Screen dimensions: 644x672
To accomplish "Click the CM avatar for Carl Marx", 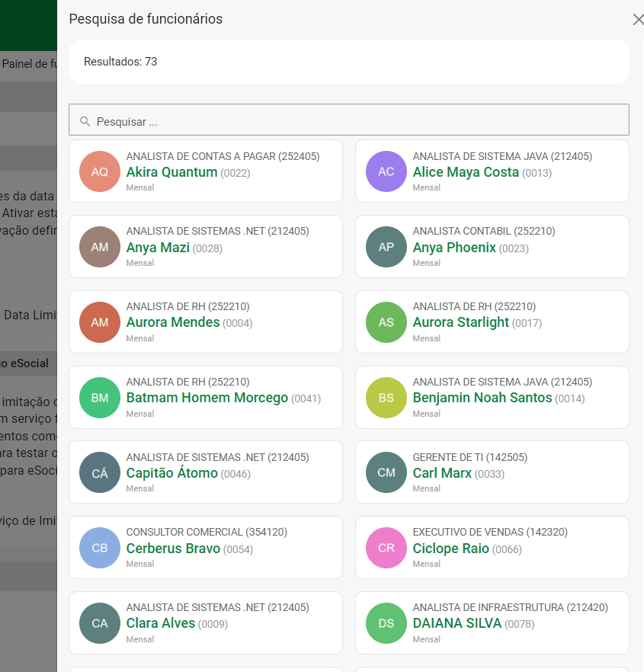I will click(386, 472).
